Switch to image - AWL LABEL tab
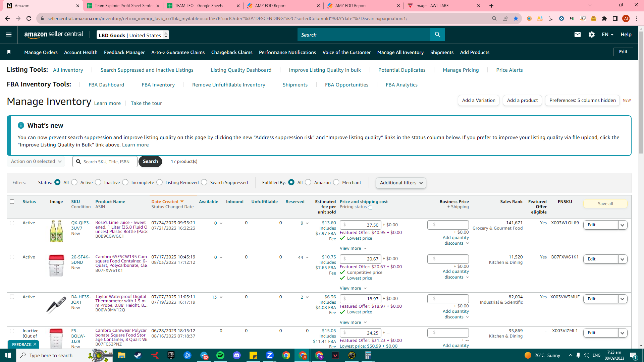The image size is (644, 362). tap(444, 6)
